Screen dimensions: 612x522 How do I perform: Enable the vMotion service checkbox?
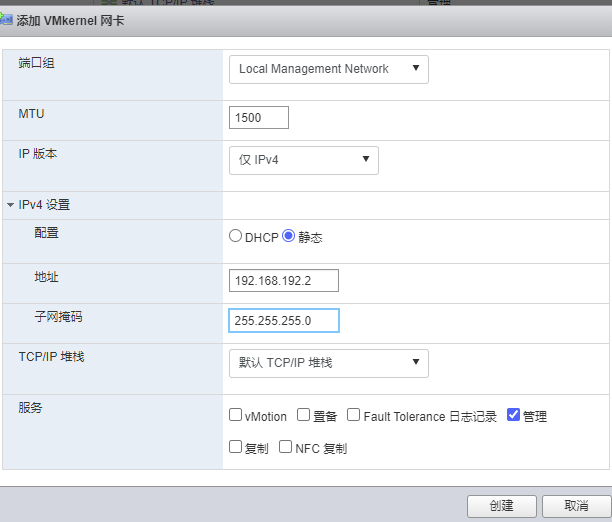[x=235, y=415]
